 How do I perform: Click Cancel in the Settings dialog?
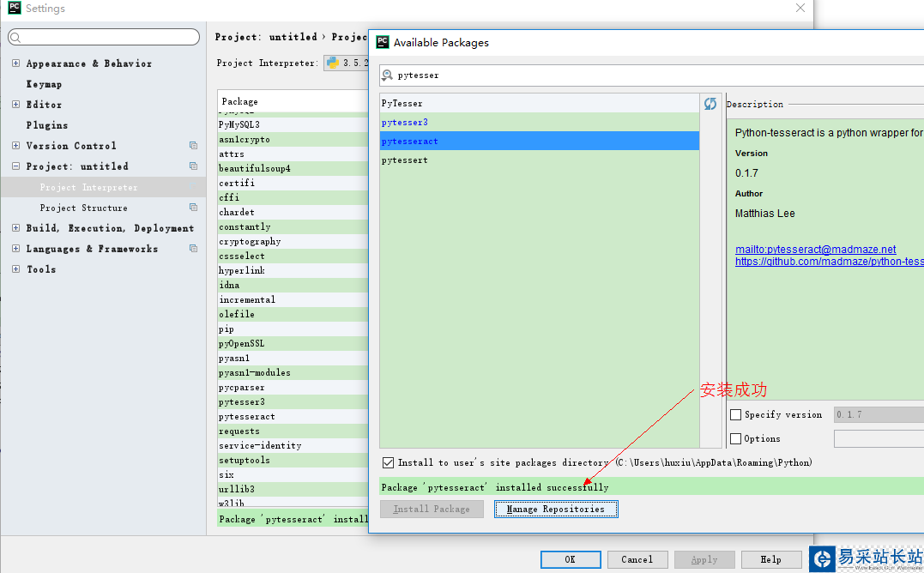[x=637, y=559]
